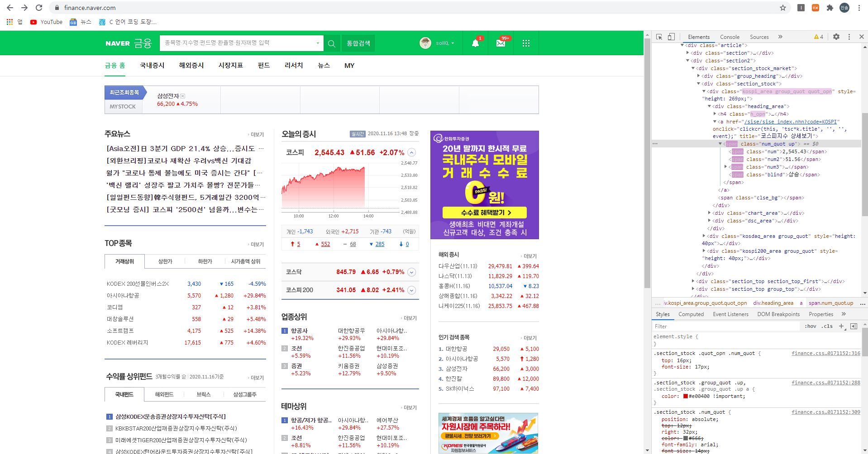868x454 pixels.
Task: Open the Event Listeners tab
Action: (730, 314)
